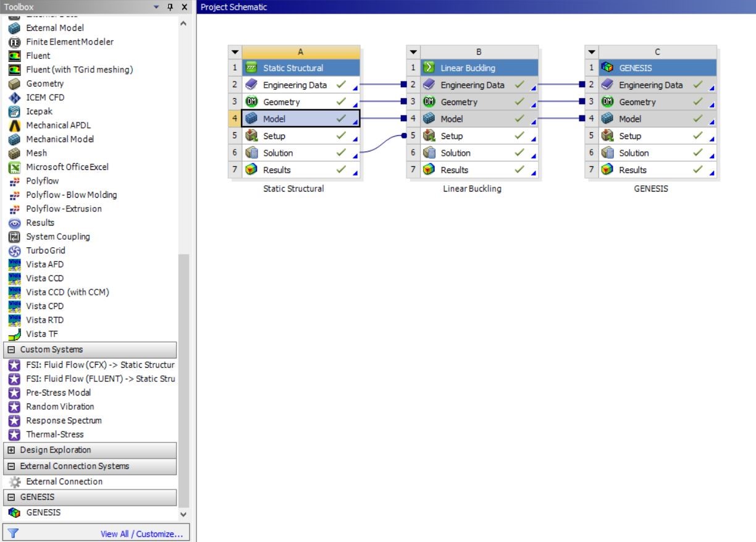Select Solution cell in system C
The height and width of the screenshot is (542, 756).
(658, 153)
